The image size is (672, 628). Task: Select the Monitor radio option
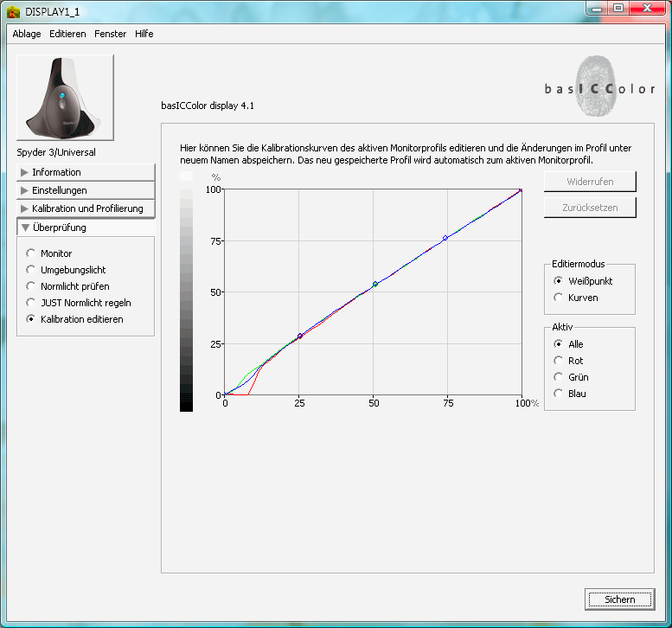click(x=32, y=253)
